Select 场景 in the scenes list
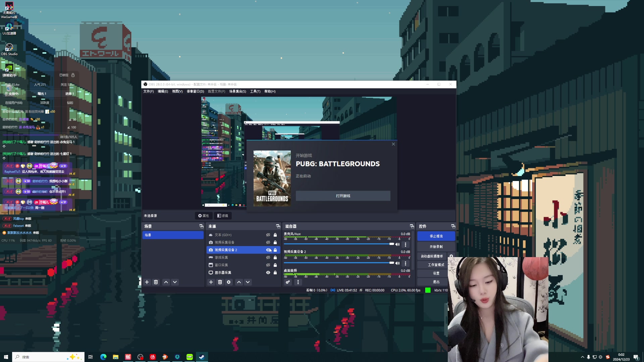 173,235
